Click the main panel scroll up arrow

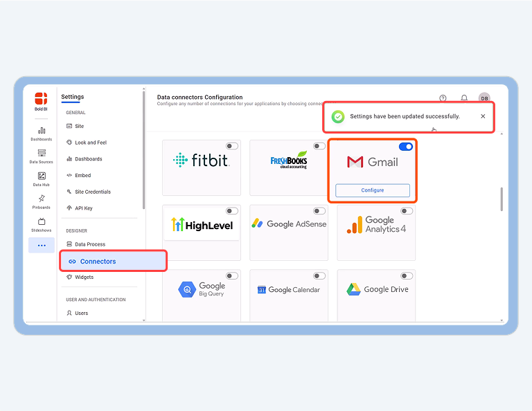[x=502, y=134]
